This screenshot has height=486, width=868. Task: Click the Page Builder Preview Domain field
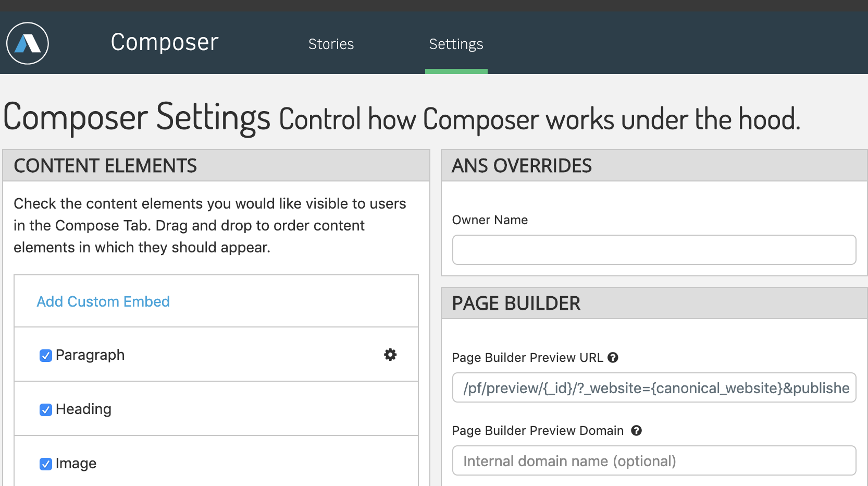coord(654,460)
